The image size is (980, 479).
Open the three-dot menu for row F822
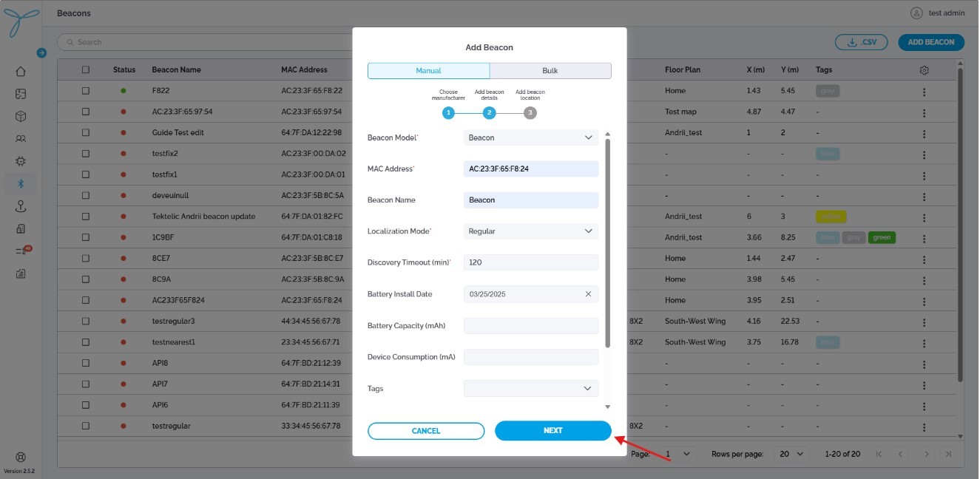point(924,92)
